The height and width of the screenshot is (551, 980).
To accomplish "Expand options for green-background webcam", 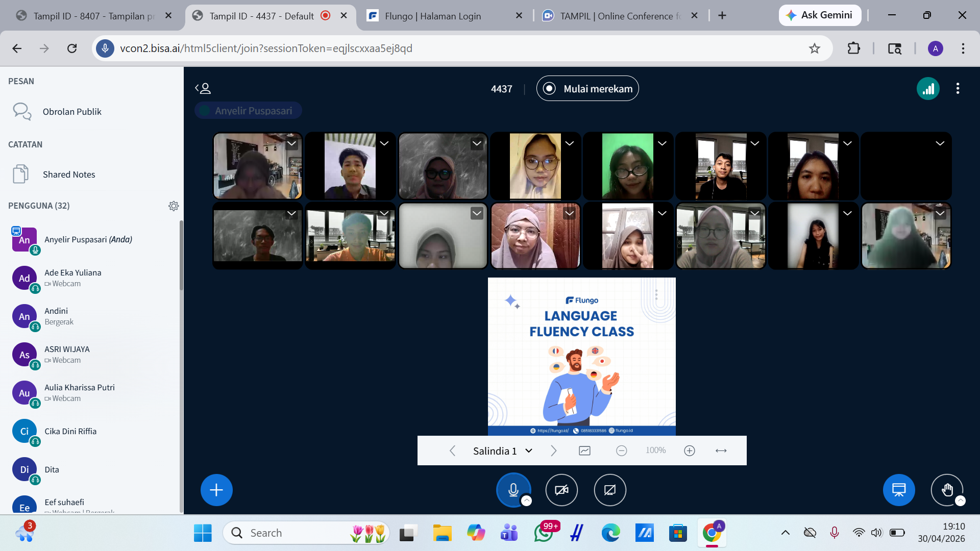I will (x=662, y=144).
